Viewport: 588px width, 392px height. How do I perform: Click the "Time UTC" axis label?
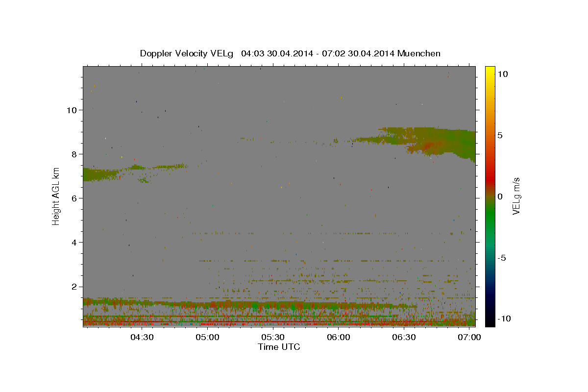pos(279,347)
